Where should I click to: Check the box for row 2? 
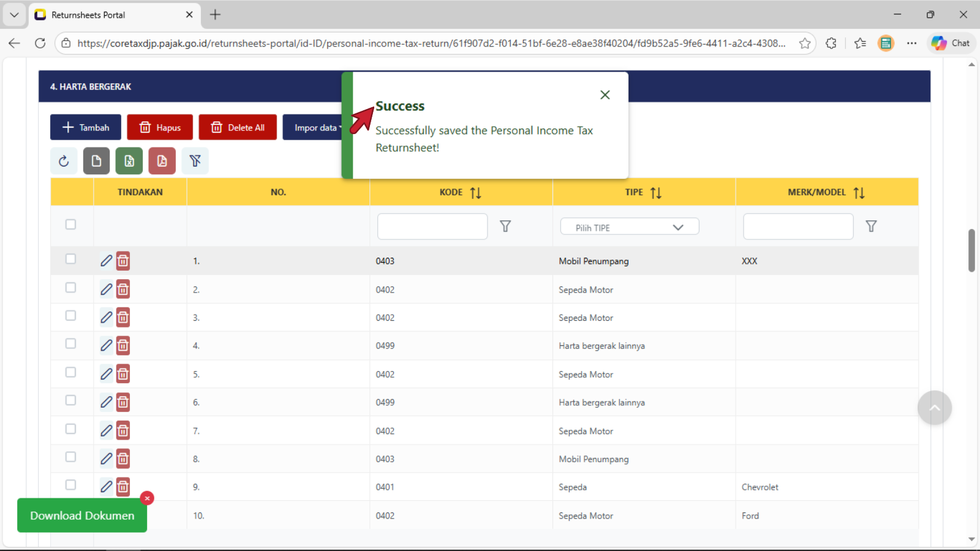71,288
